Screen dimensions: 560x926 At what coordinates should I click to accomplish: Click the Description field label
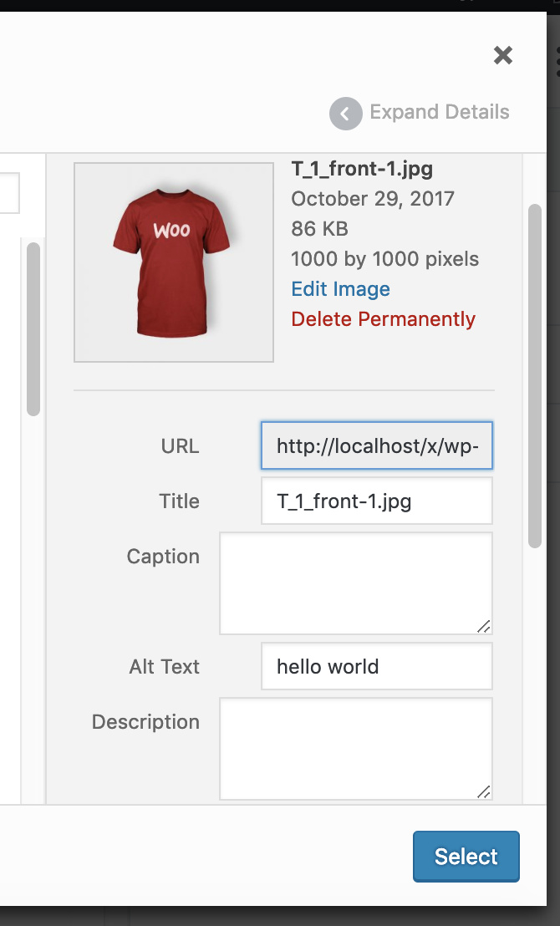click(x=145, y=722)
